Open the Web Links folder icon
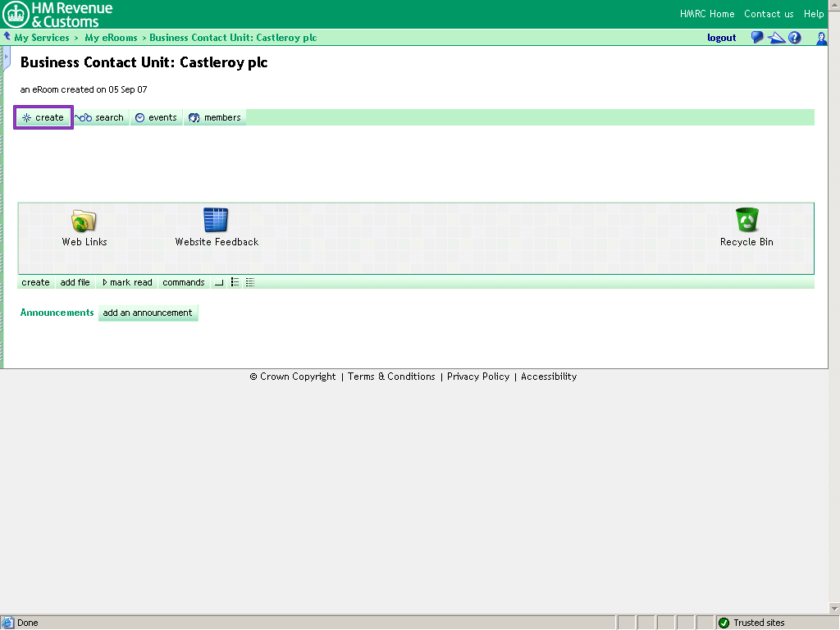 84,221
